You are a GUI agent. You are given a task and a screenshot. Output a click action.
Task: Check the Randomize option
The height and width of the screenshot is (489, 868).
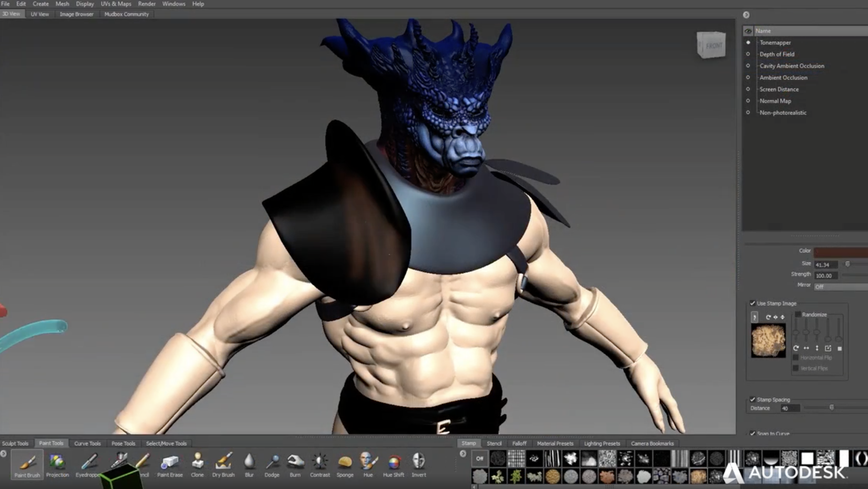pos(798,314)
